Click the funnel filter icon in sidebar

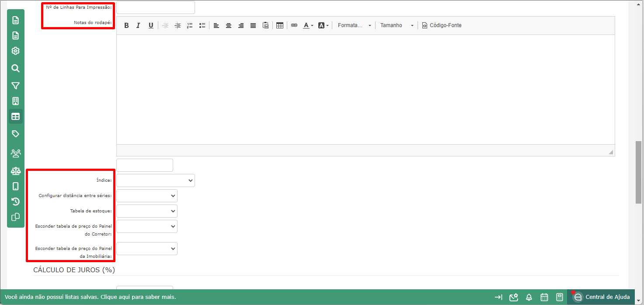click(x=16, y=86)
